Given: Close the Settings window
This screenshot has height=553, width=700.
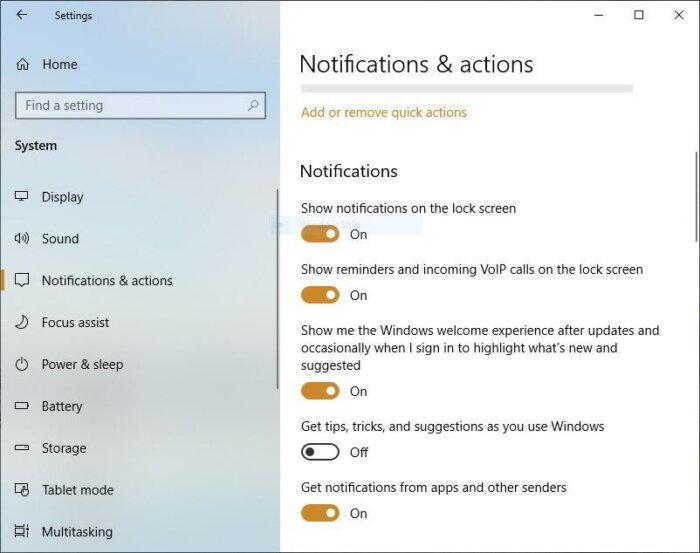Looking at the screenshot, I should 679,15.
